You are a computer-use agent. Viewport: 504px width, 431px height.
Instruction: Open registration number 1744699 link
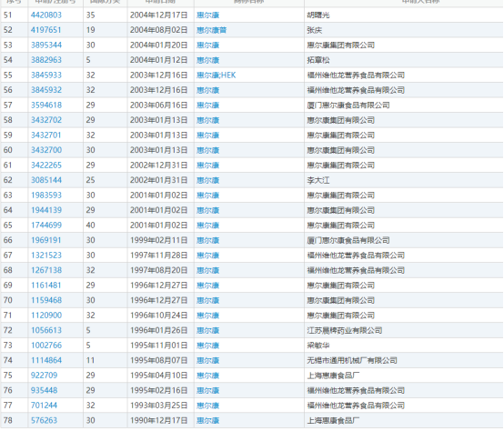46,226
